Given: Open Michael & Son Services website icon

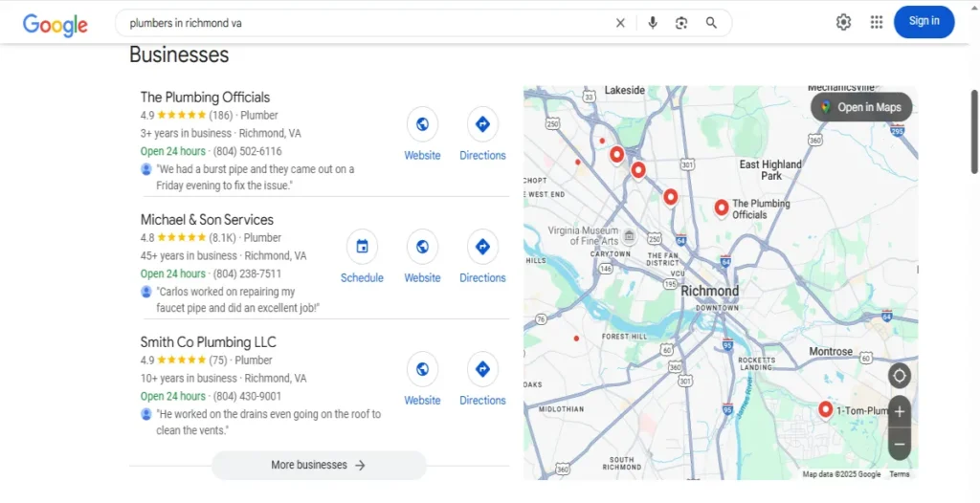Looking at the screenshot, I should click(x=422, y=247).
